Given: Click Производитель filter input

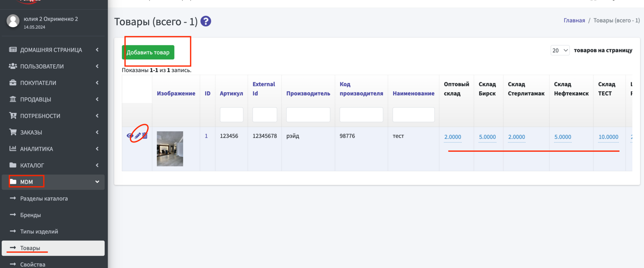Looking at the screenshot, I should tap(308, 115).
